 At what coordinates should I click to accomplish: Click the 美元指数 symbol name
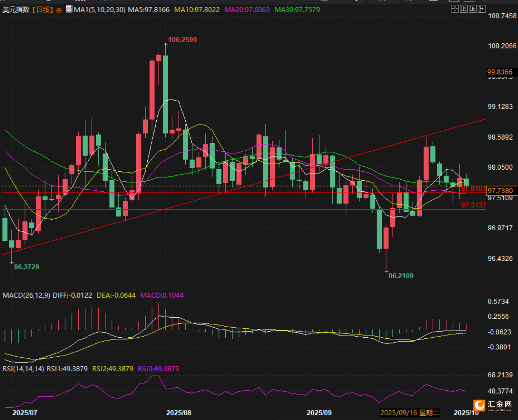[16, 10]
